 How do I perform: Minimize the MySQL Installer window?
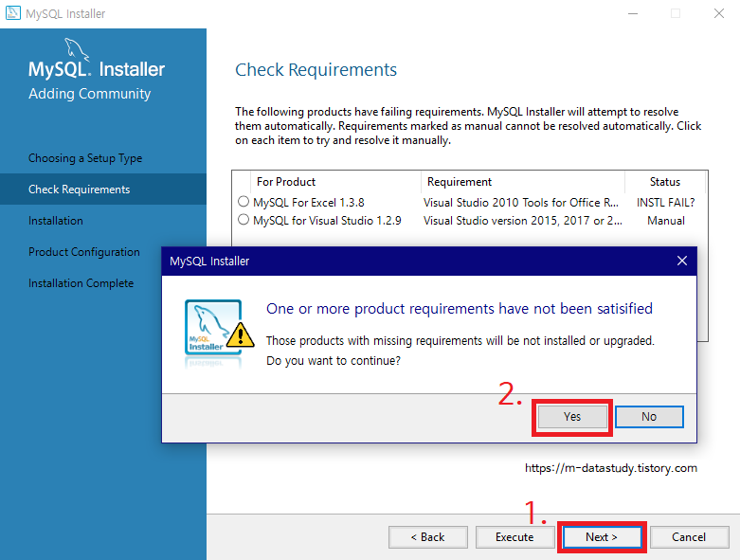(x=633, y=13)
